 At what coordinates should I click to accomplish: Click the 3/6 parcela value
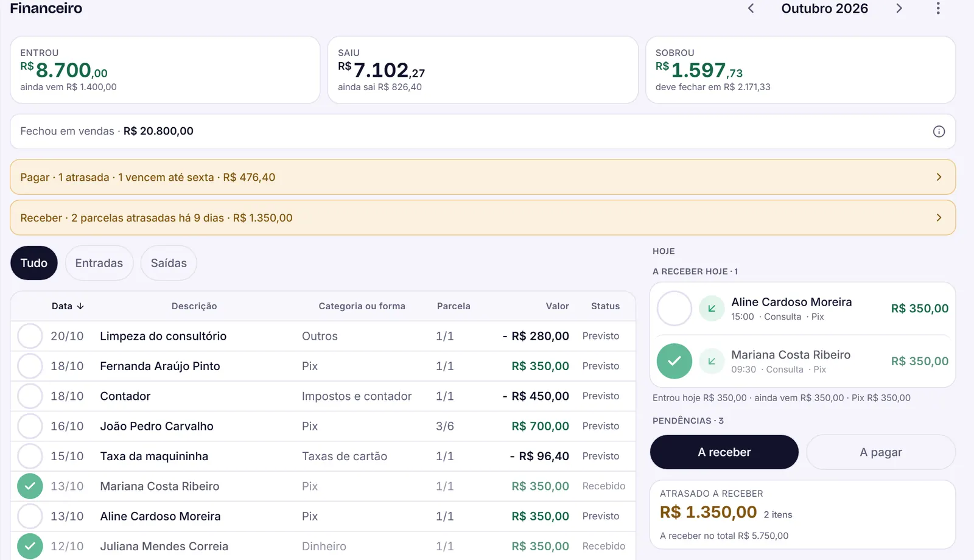tap(445, 426)
